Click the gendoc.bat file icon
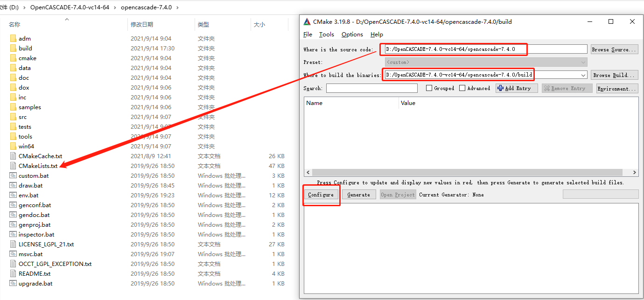This screenshot has width=644, height=300. point(13,215)
